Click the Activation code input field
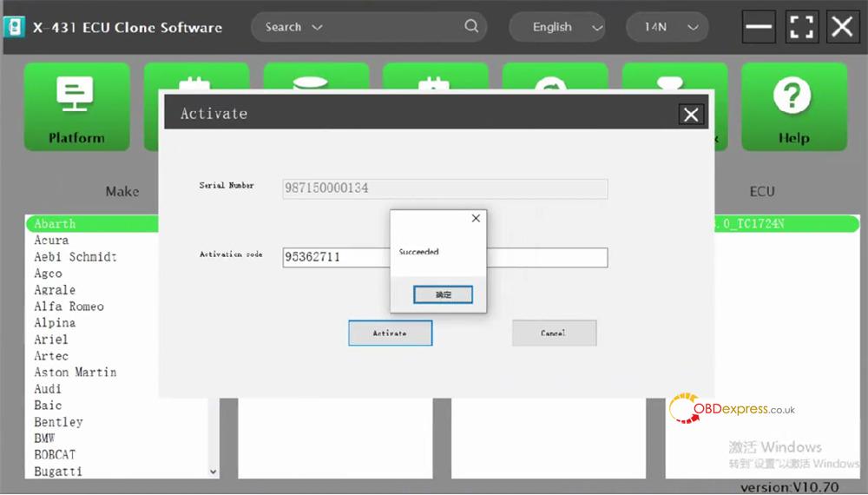The width and height of the screenshot is (868, 495). tap(445, 257)
